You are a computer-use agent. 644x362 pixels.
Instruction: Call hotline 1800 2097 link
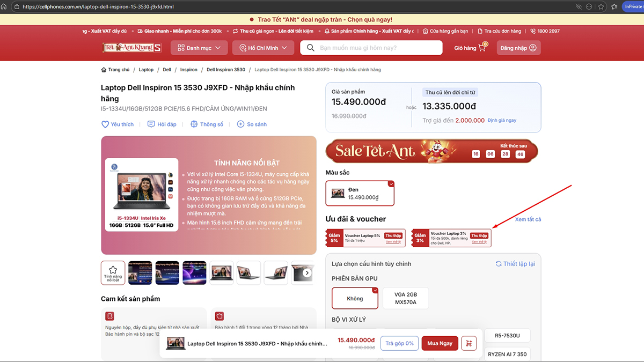pyautogui.click(x=545, y=31)
